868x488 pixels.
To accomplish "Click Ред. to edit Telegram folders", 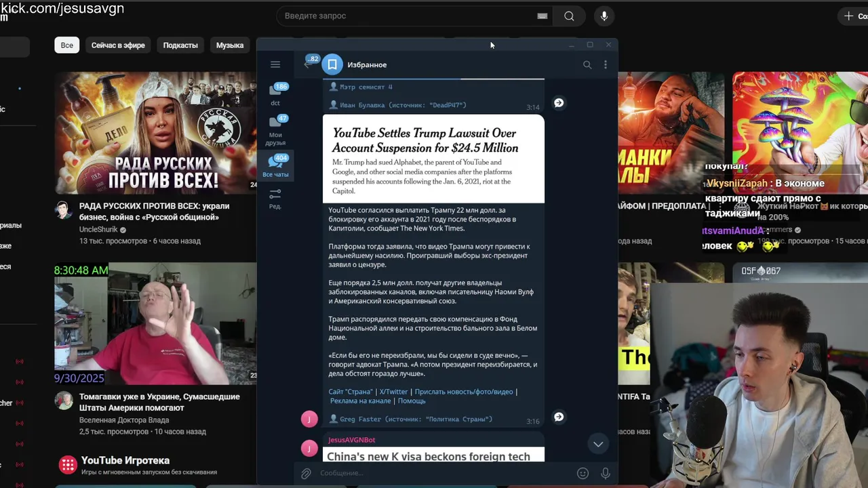I will coord(275,199).
